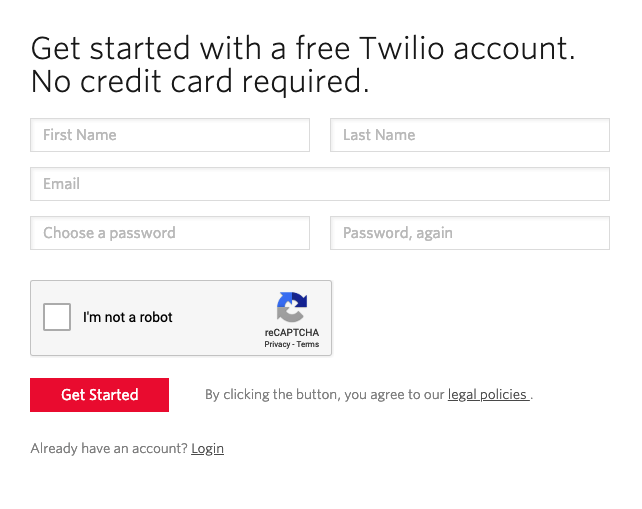
Task: Open the reCAPTCHA Privacy link
Action: click(277, 344)
